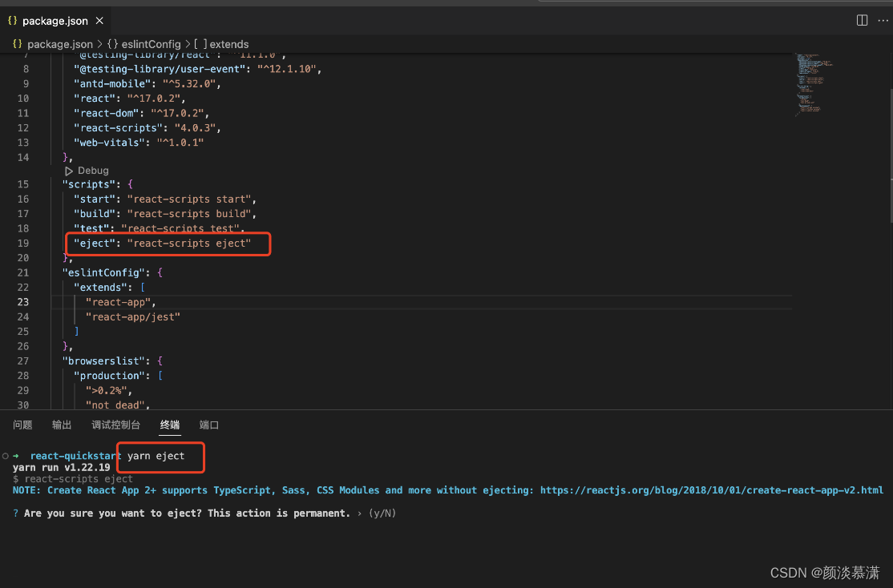This screenshot has height=588, width=893.
Task: Click the "eject" key on line 19
Action: (x=95, y=243)
